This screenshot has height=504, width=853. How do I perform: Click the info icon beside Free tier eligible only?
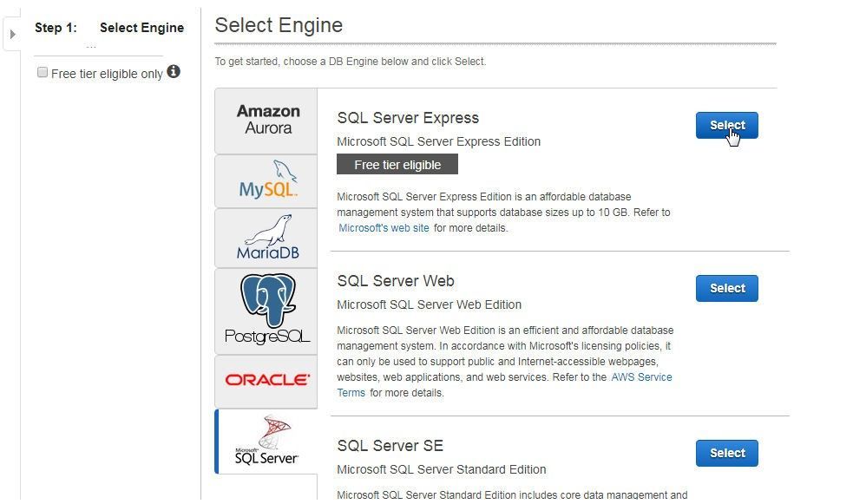(174, 72)
